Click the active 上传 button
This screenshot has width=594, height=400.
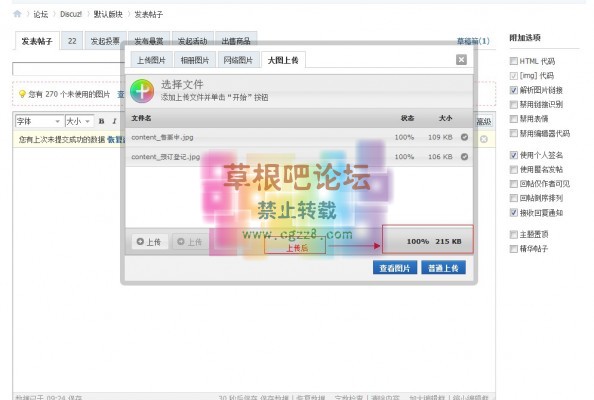[150, 242]
